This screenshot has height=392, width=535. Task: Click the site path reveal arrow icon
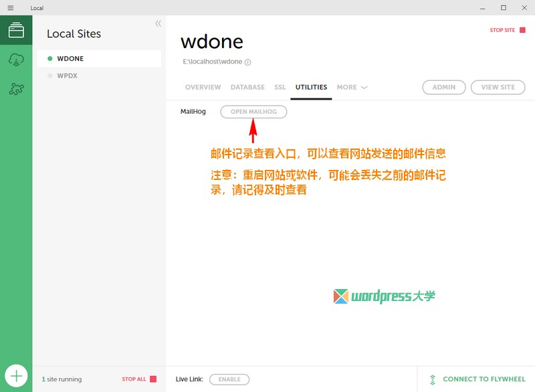(x=248, y=62)
